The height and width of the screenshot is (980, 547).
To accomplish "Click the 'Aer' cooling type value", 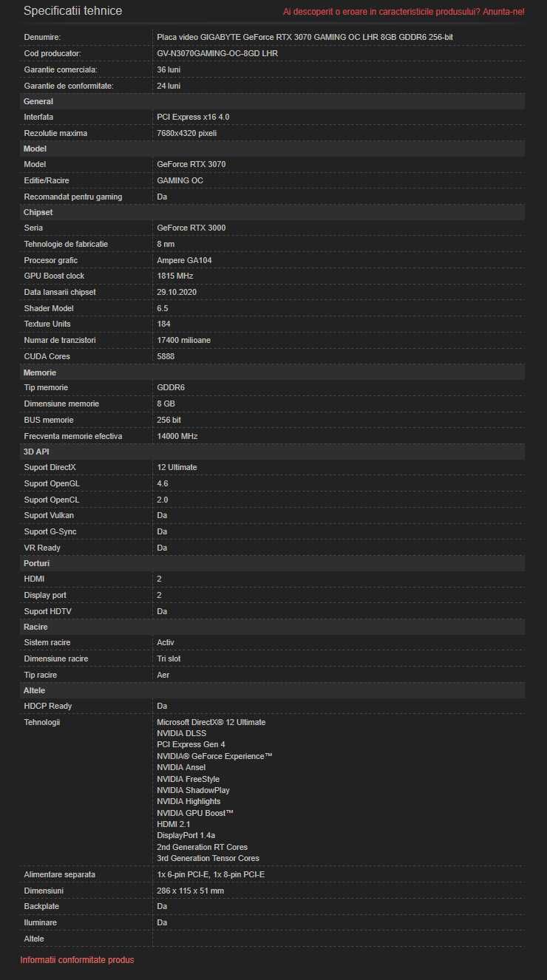I will [163, 675].
